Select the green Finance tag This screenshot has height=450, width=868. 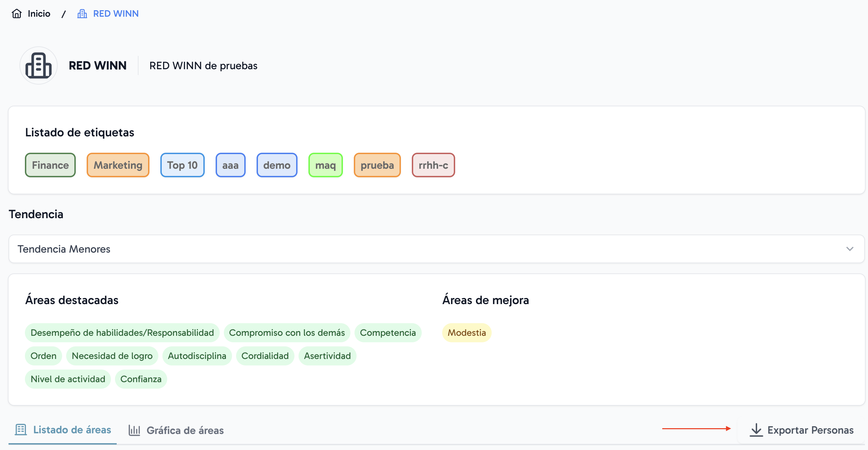(50, 165)
